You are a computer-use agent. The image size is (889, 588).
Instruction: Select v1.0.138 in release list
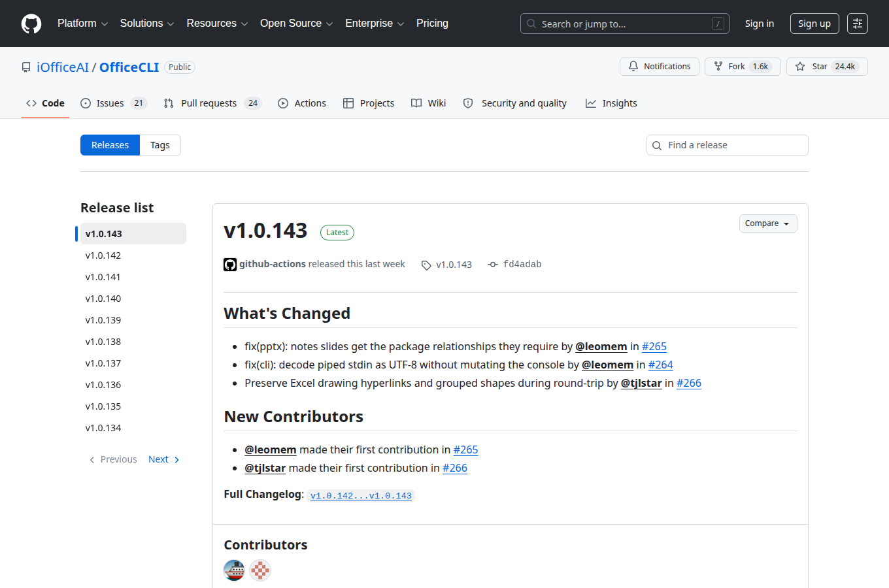click(x=133, y=342)
